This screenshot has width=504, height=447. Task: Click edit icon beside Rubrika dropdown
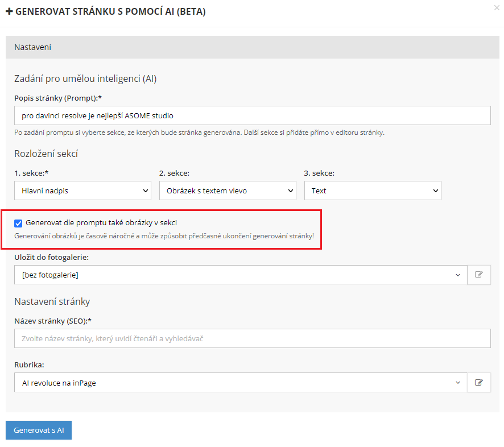pos(479,383)
